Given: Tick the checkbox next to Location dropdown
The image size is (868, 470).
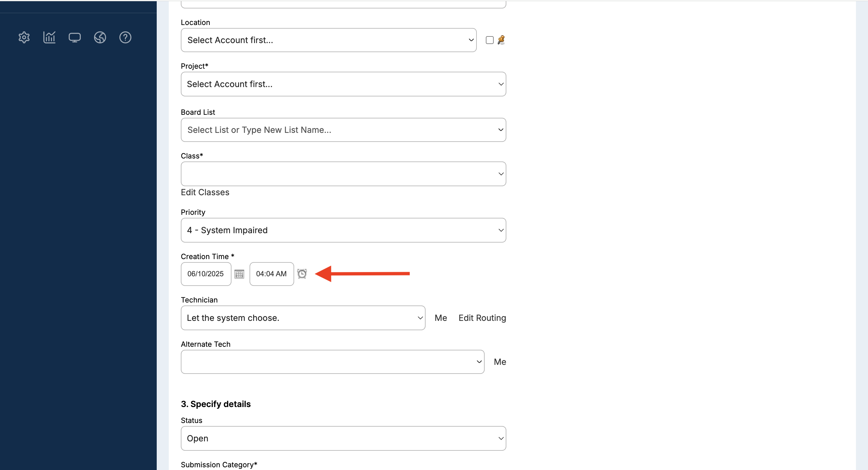Looking at the screenshot, I should pos(489,40).
